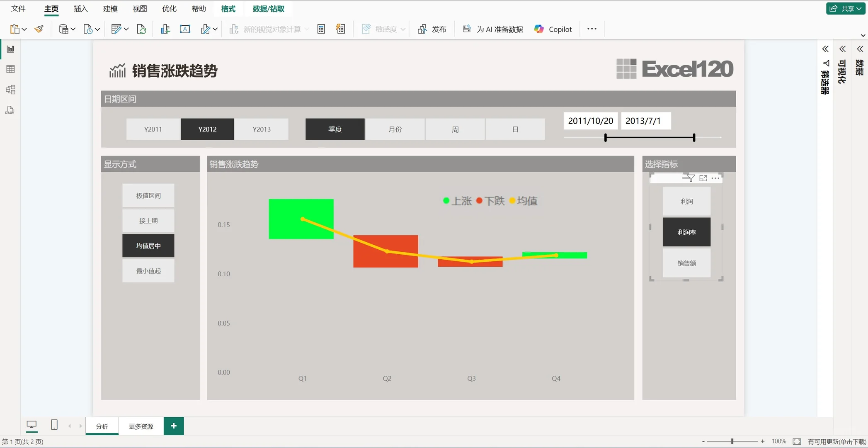The width and height of the screenshot is (868, 448).
Task: Insert a text box from toolbar
Action: pos(185,29)
